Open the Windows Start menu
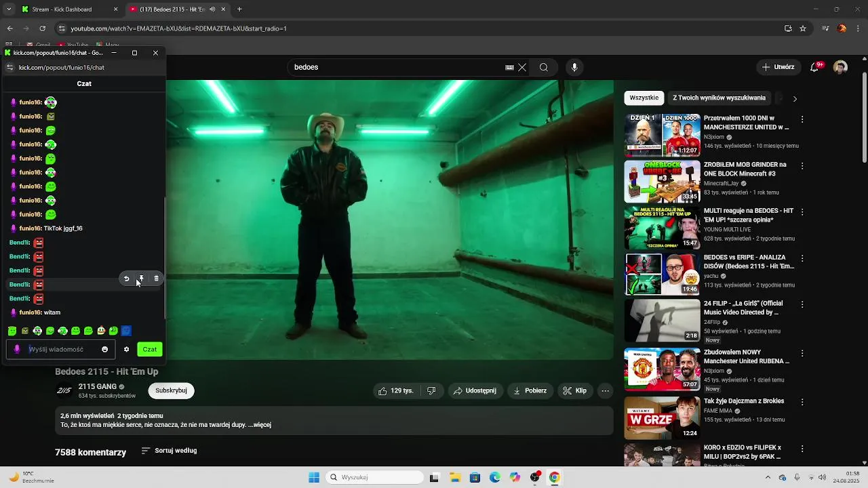This screenshot has width=868, height=488. 314,477
